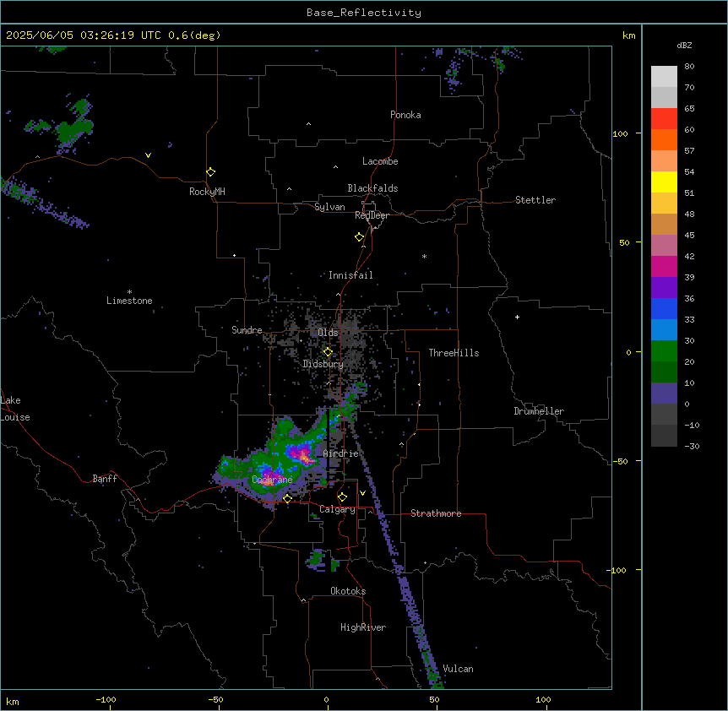This screenshot has height=711, width=728.
Task: Click the Sundre label
Action: click(x=247, y=330)
